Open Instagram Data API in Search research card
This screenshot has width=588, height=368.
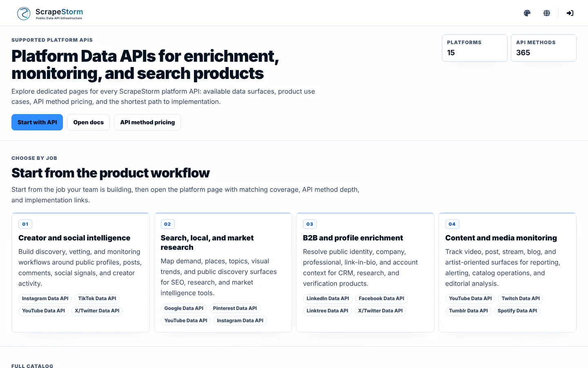click(240, 321)
